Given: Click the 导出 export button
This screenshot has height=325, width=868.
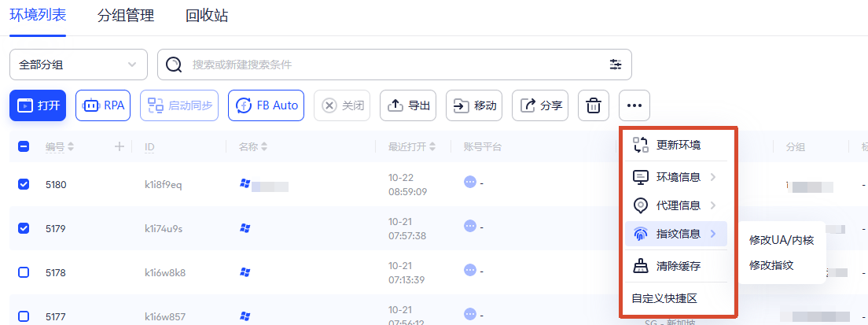Looking at the screenshot, I should click(x=408, y=105).
